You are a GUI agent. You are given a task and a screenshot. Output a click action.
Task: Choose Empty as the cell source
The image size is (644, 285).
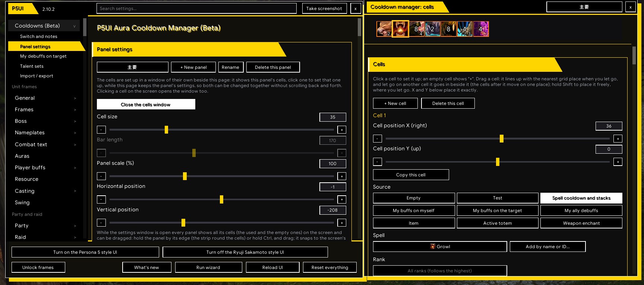pyautogui.click(x=414, y=198)
